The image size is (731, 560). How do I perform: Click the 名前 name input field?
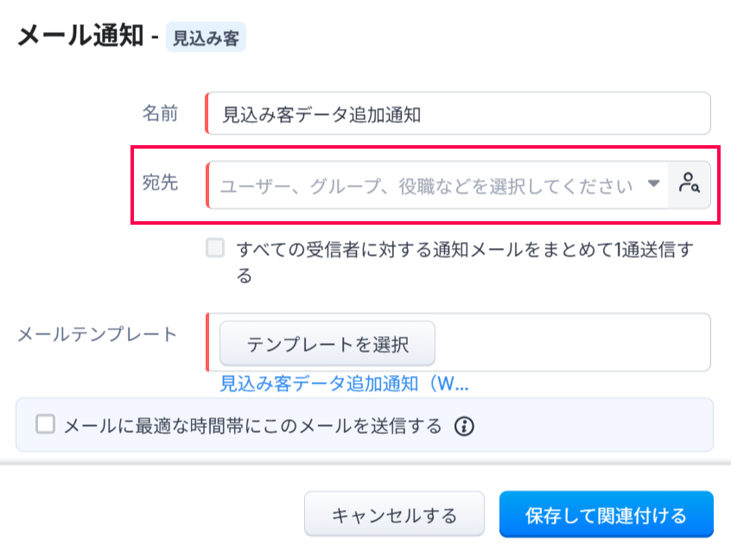click(x=458, y=114)
